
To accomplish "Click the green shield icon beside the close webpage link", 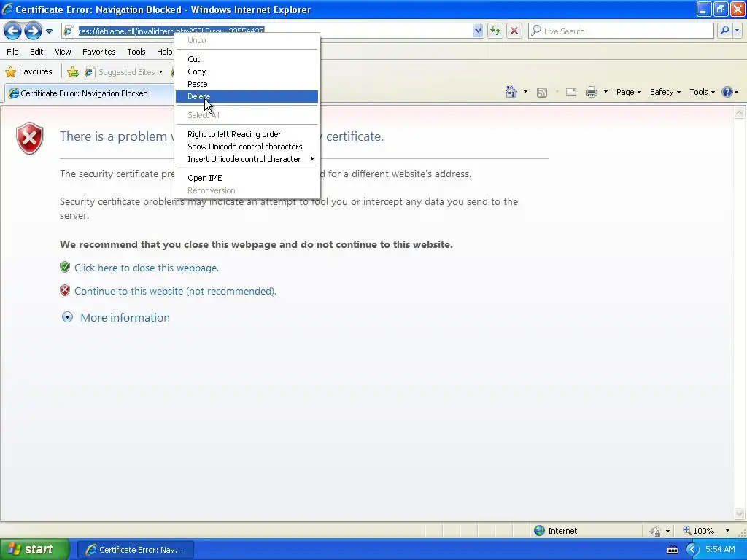I will coord(65,267).
